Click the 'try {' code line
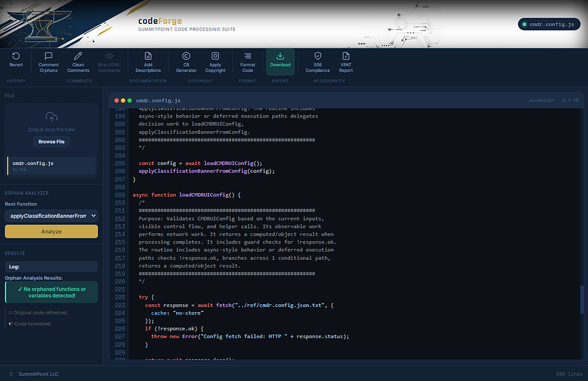This screenshot has width=588, height=381. tap(146, 297)
